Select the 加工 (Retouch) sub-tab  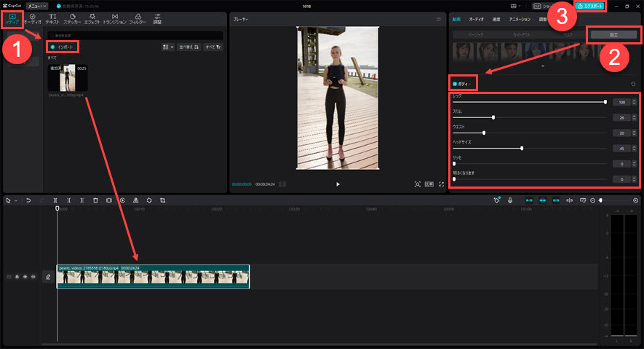(x=613, y=35)
